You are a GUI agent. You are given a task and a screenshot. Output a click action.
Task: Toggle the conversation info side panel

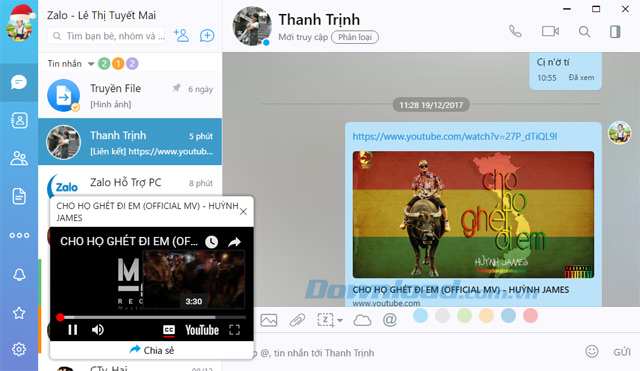pos(615,31)
